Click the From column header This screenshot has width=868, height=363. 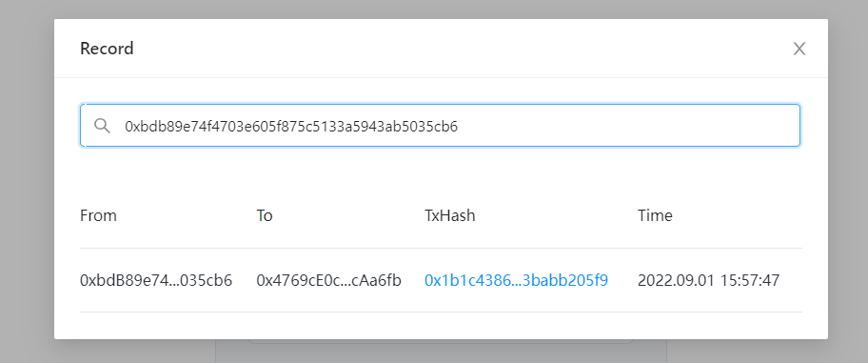(x=99, y=215)
